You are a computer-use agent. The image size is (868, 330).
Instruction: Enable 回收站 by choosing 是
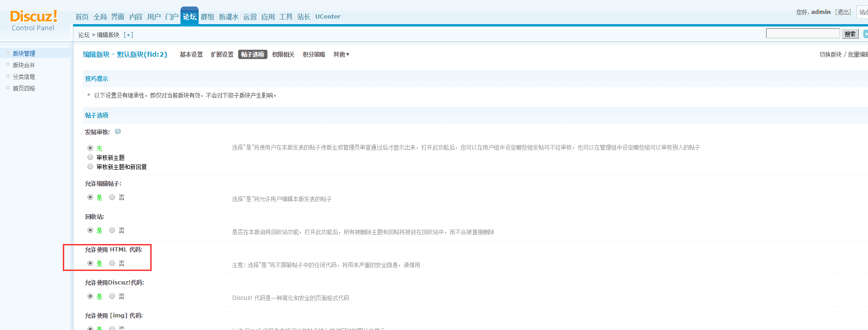point(90,230)
